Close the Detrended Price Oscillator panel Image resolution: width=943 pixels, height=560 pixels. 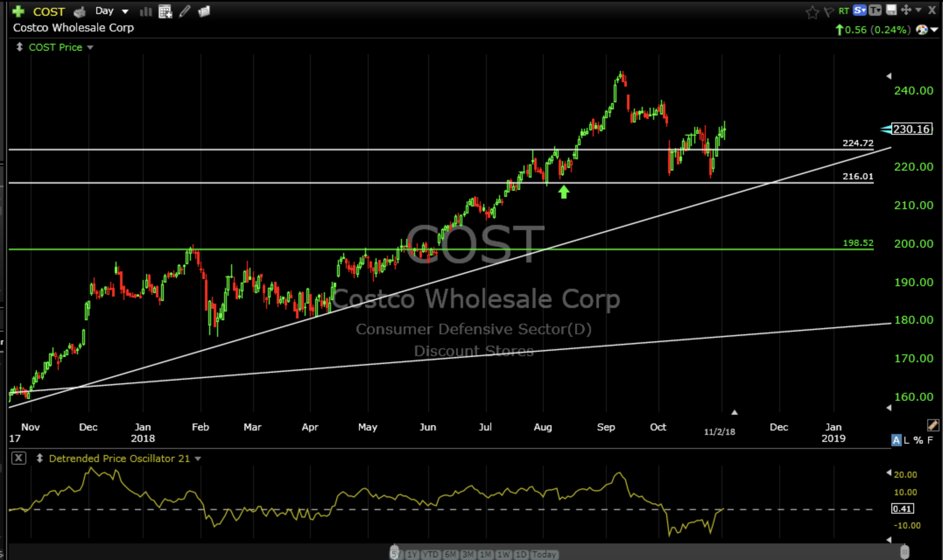pyautogui.click(x=18, y=458)
